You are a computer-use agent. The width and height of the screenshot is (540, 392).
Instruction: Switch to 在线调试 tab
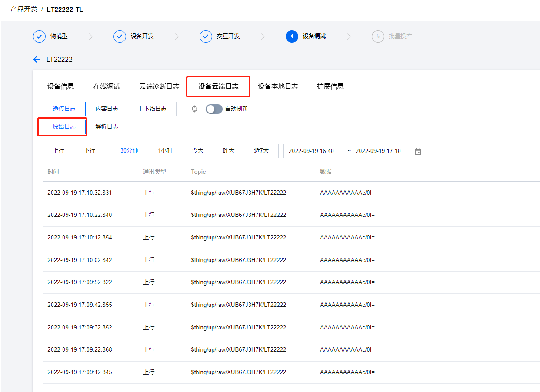107,86
